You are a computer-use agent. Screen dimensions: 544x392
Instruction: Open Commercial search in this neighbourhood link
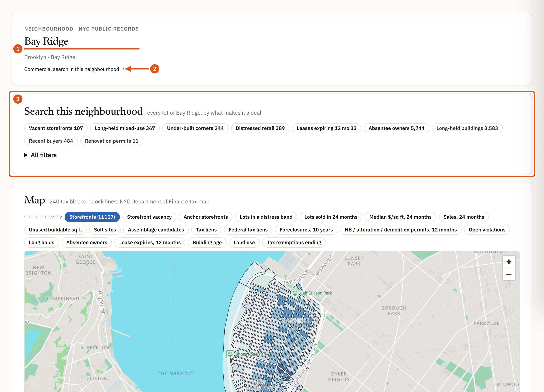pyautogui.click(x=74, y=69)
